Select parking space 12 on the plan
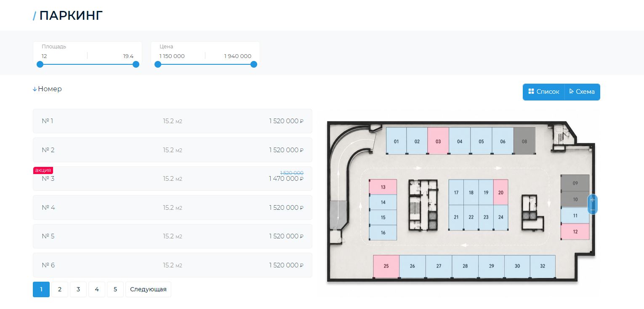Image resolution: width=644 pixels, height=309 pixels. click(x=575, y=231)
